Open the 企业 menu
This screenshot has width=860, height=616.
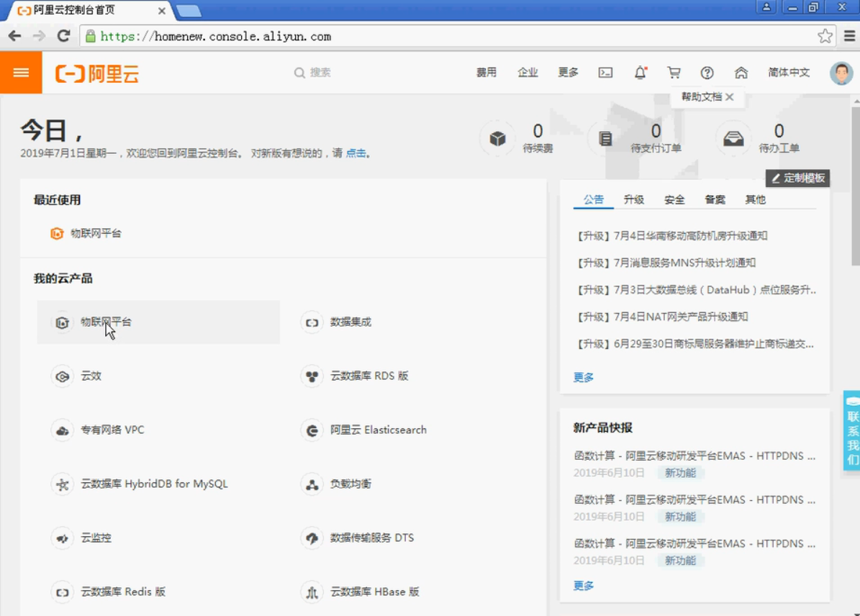(x=528, y=73)
